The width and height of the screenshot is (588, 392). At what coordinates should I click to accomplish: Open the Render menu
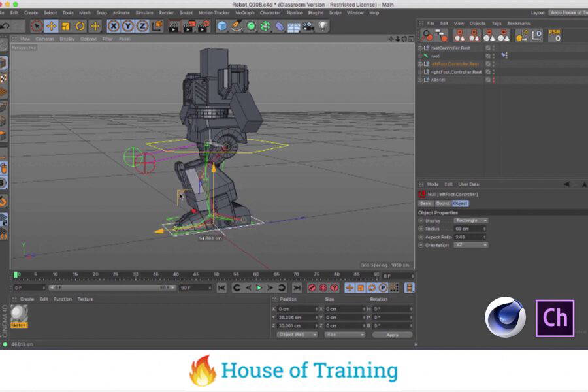point(166,13)
